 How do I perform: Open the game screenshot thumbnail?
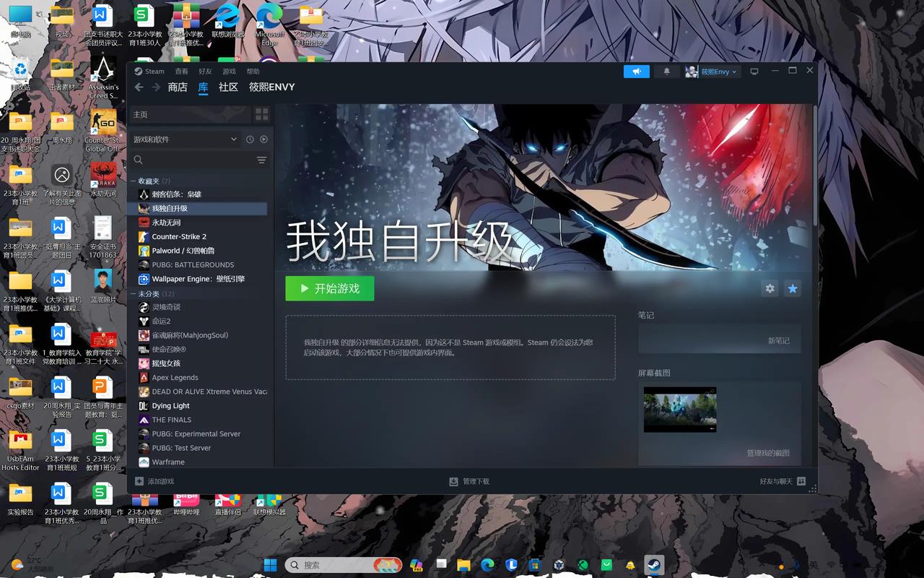click(680, 410)
